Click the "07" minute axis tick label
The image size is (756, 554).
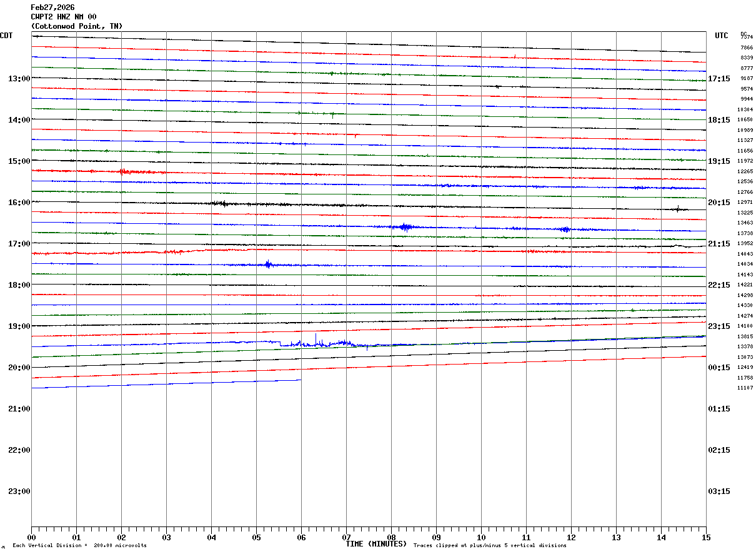(x=346, y=537)
